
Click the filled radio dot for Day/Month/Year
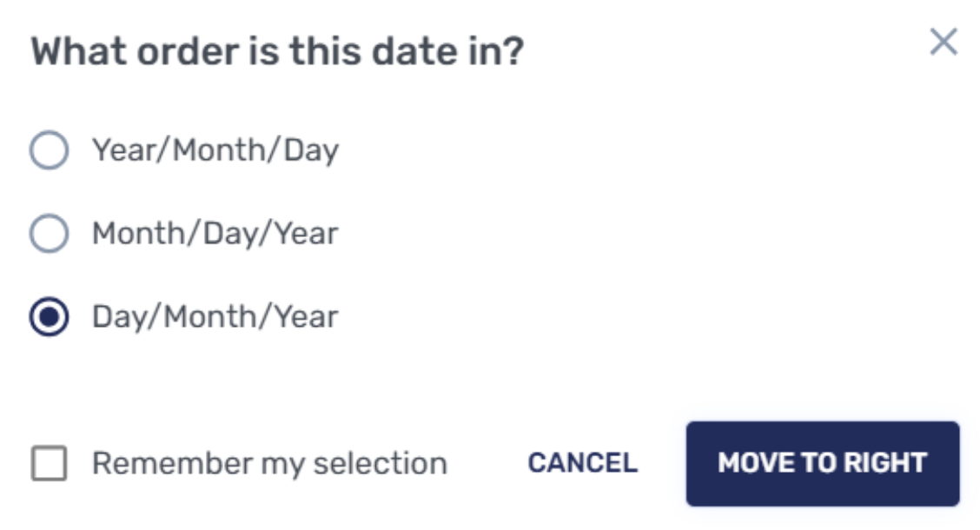pyautogui.click(x=49, y=317)
